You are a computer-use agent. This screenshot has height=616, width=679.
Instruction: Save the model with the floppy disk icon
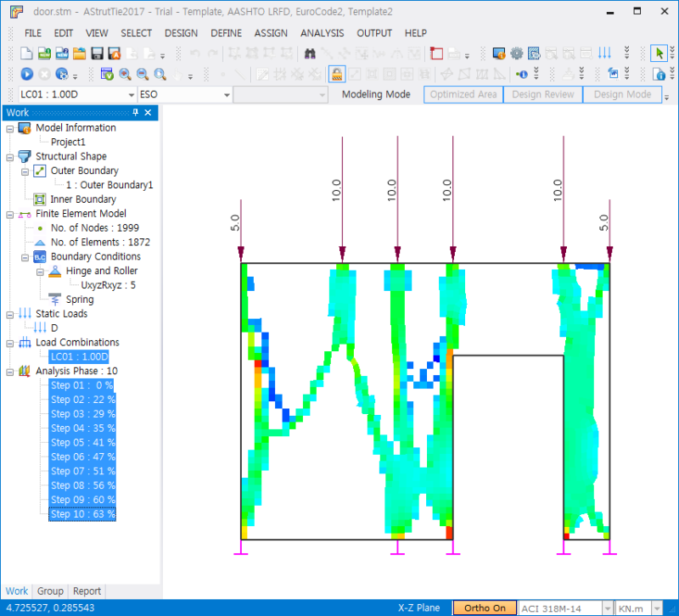[x=97, y=53]
